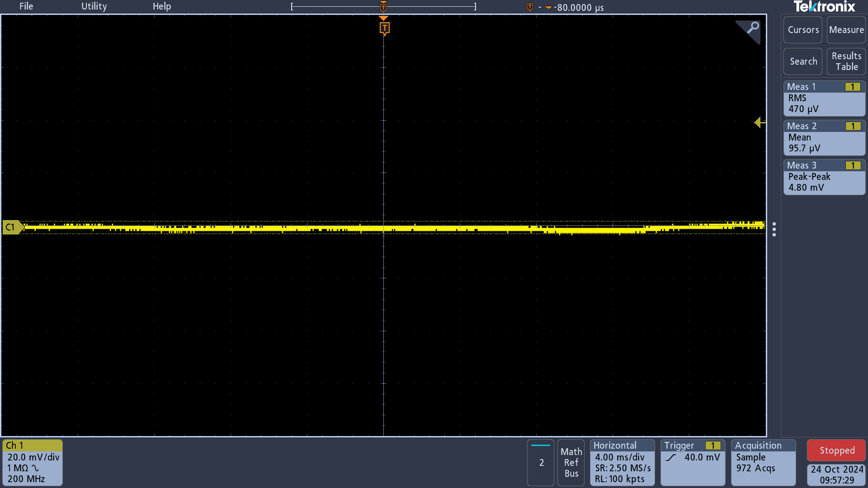Select the C1 channel ground handle

[x=13, y=227]
